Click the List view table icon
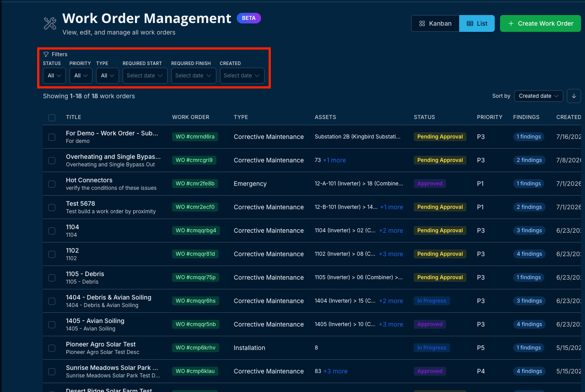Viewport: 585px width, 392px height. (x=470, y=23)
